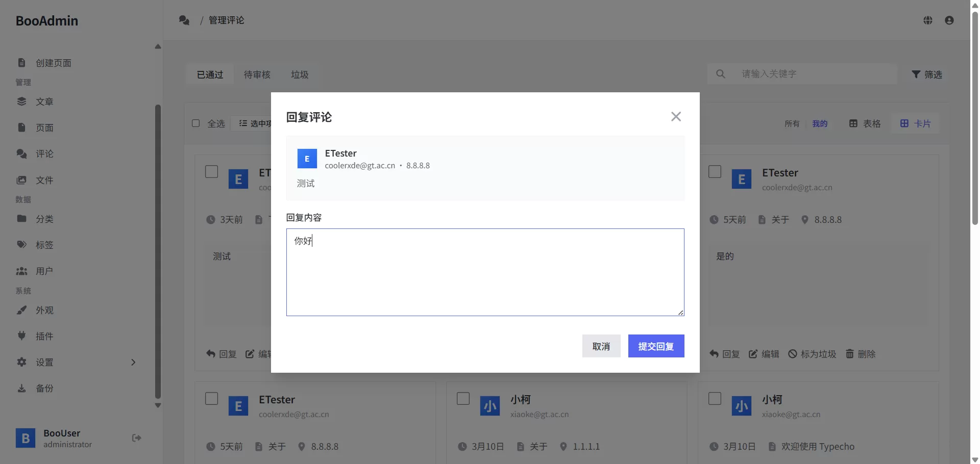
Task: Expand the 设置 submenu chevron
Action: click(x=133, y=362)
